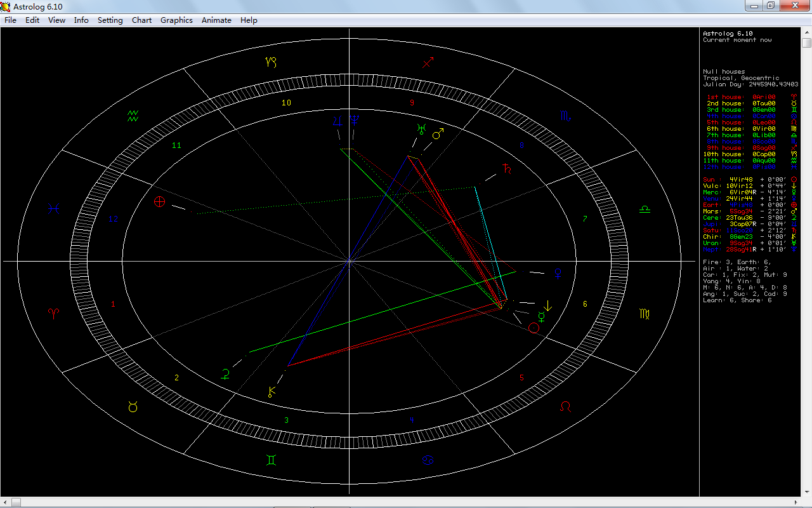Select the Jupiter planet symbol in the chart
The image size is (812, 508).
(x=337, y=119)
